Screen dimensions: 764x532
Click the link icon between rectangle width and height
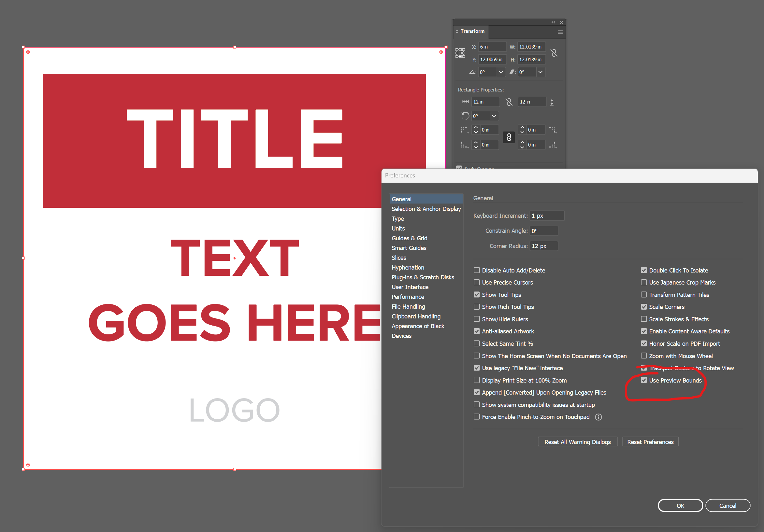(x=509, y=103)
